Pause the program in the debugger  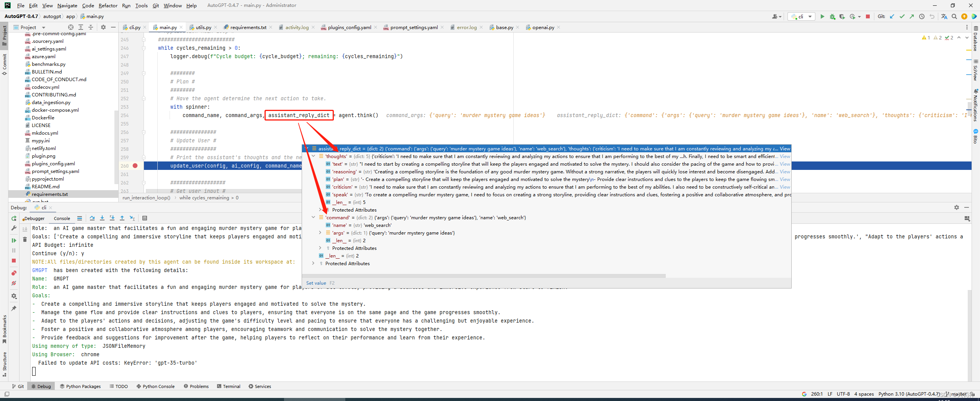pos(14,250)
